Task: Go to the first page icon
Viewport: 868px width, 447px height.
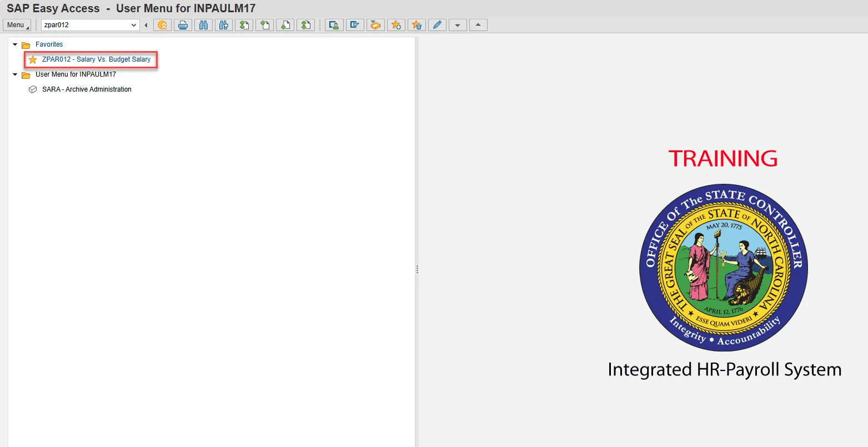Action: click(244, 25)
